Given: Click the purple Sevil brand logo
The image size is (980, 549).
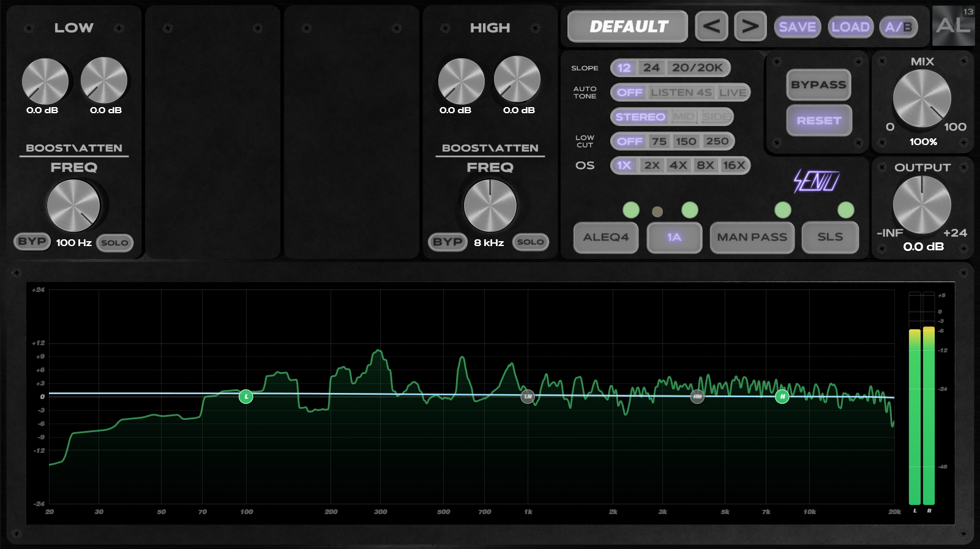Looking at the screenshot, I should click(x=817, y=181).
